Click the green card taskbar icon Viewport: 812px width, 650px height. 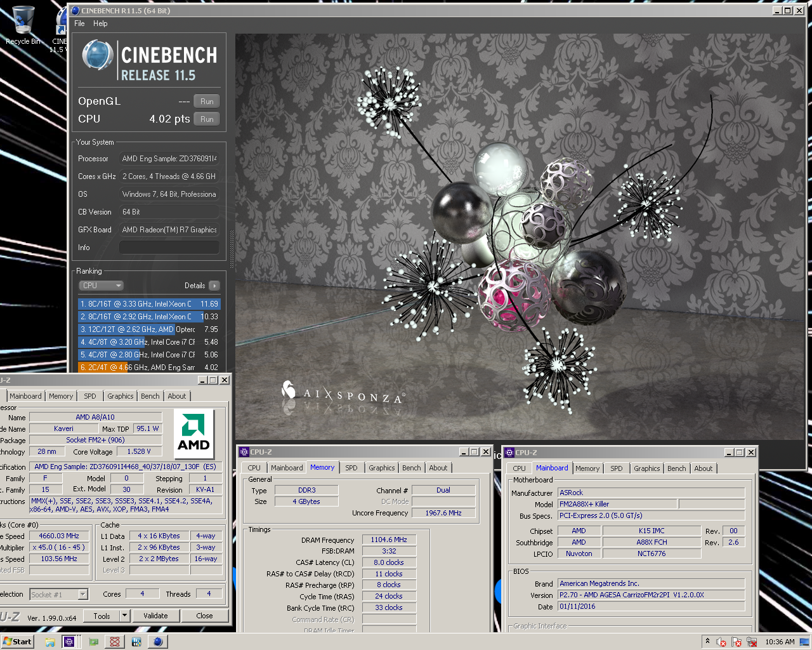(x=93, y=642)
